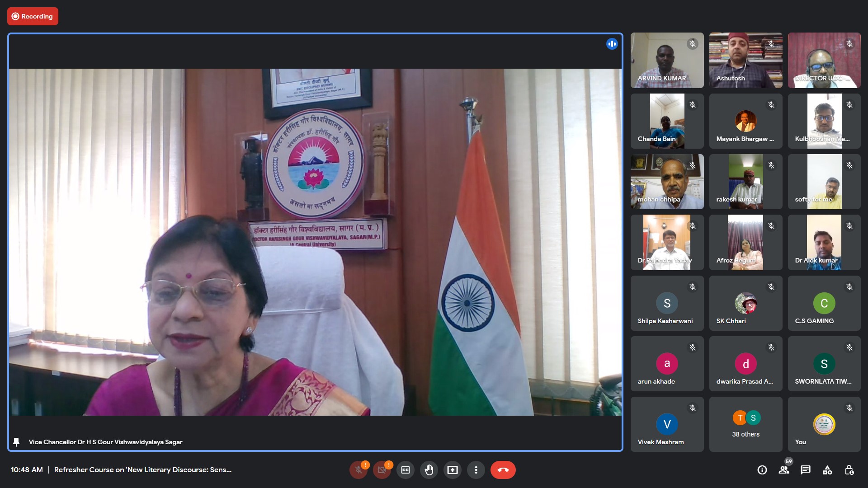Screen dimensions: 868x488
Task: Click the C.S GAMING participant tile
Action: (x=824, y=303)
